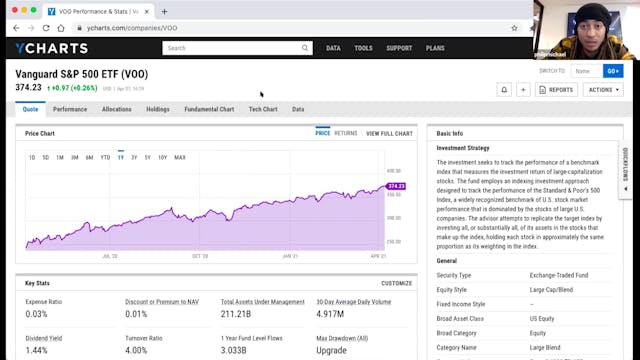
Task: Expand the Quickflows side panel
Action: click(x=625, y=170)
